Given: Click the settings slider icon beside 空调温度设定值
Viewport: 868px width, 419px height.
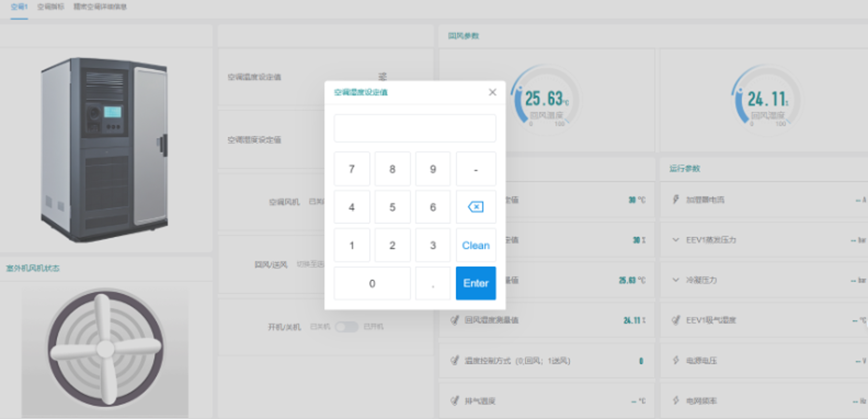Looking at the screenshot, I should click(382, 76).
